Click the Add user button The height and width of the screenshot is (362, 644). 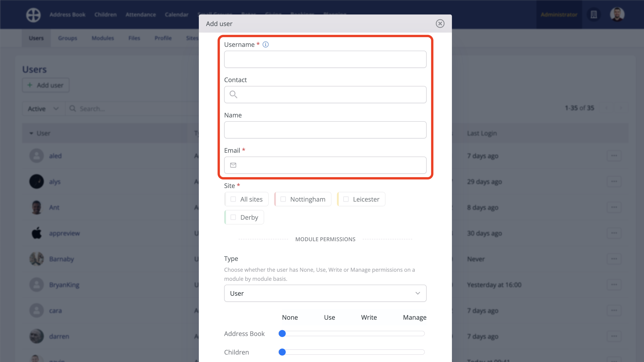pos(45,85)
